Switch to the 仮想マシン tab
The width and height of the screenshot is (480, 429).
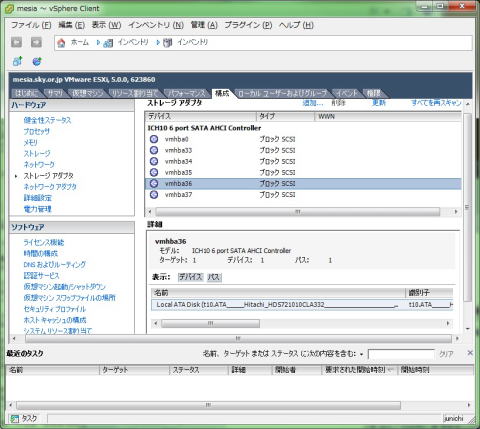click(x=87, y=93)
